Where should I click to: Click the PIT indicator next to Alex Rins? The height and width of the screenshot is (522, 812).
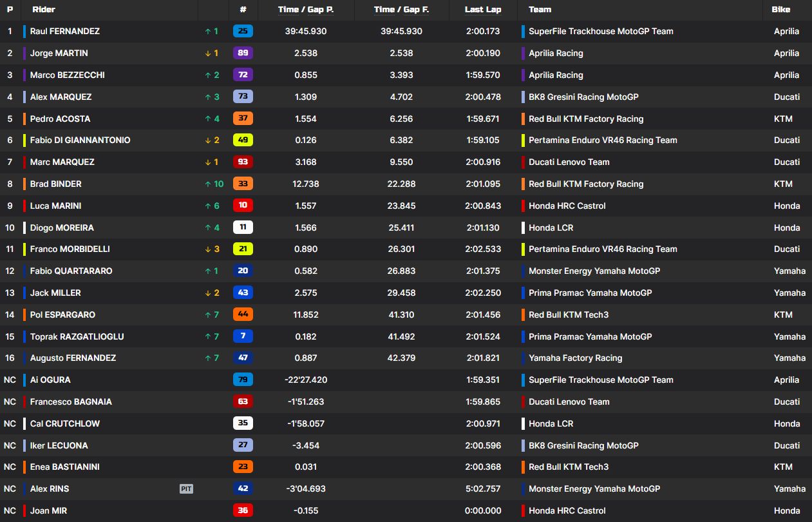point(186,489)
